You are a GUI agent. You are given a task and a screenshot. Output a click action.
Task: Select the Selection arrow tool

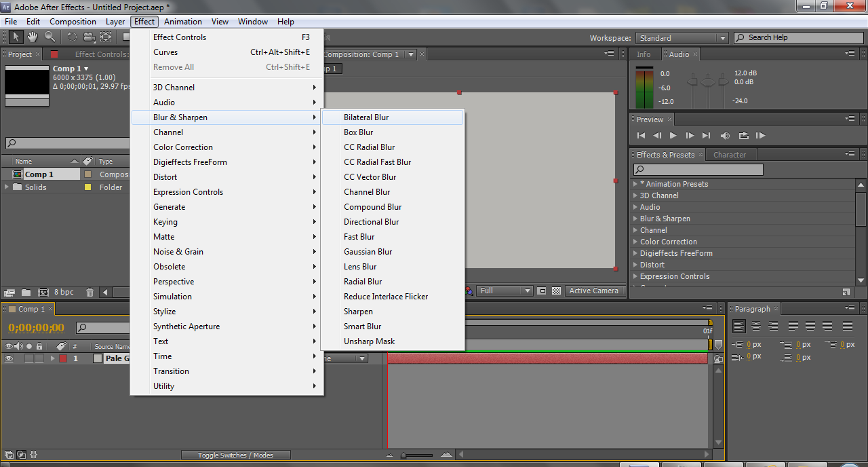pos(16,37)
